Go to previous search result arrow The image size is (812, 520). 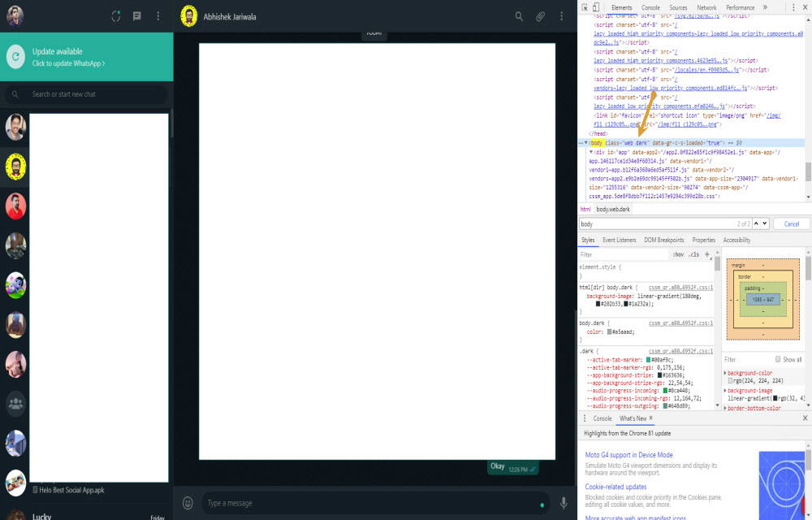click(756, 223)
